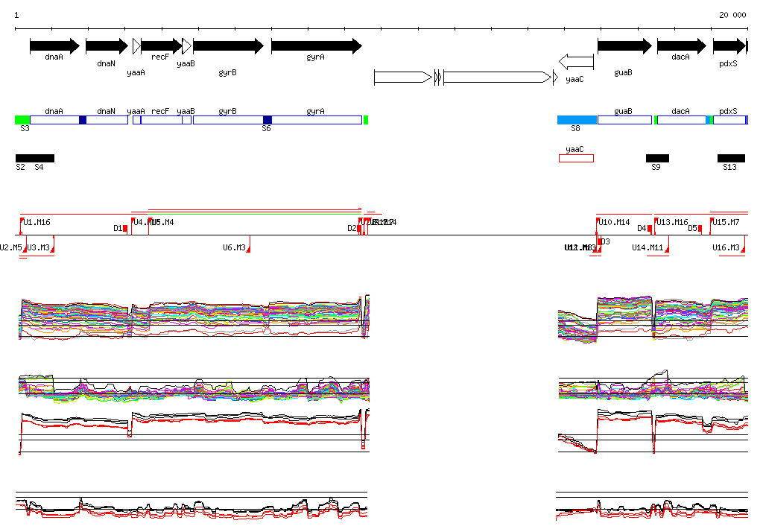763x532 pixels.
Task: Select the black gyrB gene arrow
Action: (x=227, y=46)
